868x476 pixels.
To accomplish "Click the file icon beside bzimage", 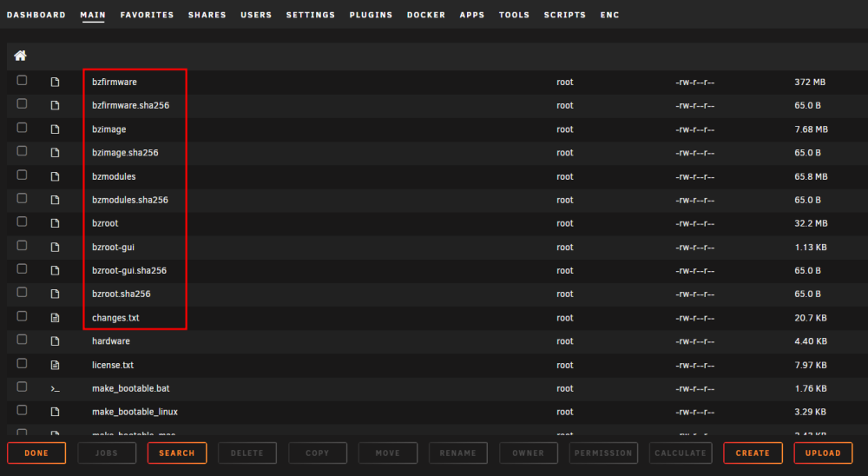I will click(x=55, y=129).
